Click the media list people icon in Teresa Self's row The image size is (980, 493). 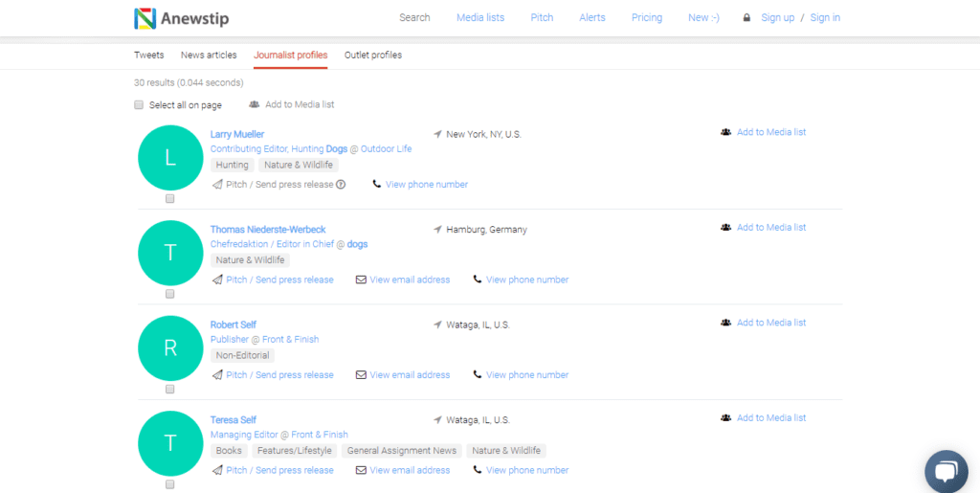pos(725,417)
